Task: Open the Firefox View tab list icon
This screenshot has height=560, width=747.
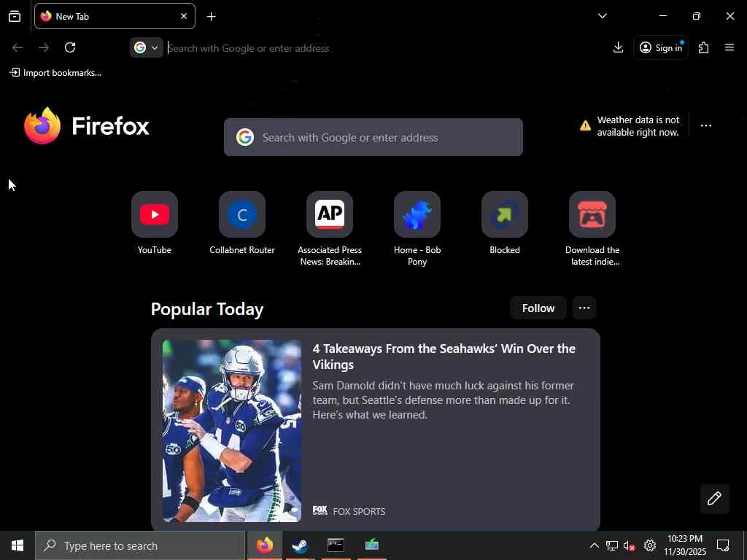Action: point(15,16)
